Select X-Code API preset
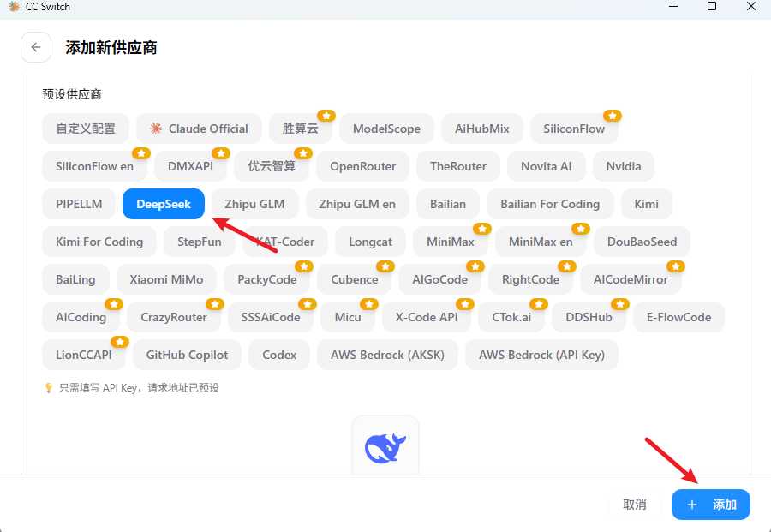Screen dimensions: 771x532 point(427,317)
